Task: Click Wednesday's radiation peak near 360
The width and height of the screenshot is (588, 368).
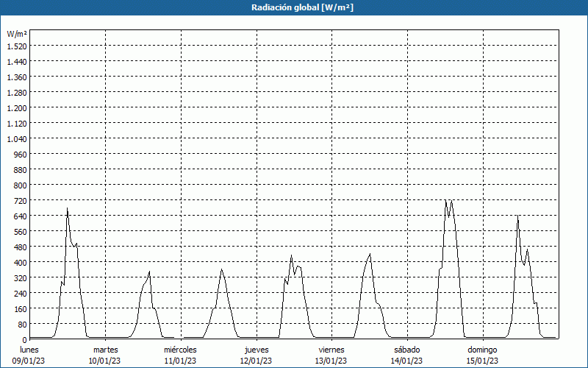Action: 222,269
